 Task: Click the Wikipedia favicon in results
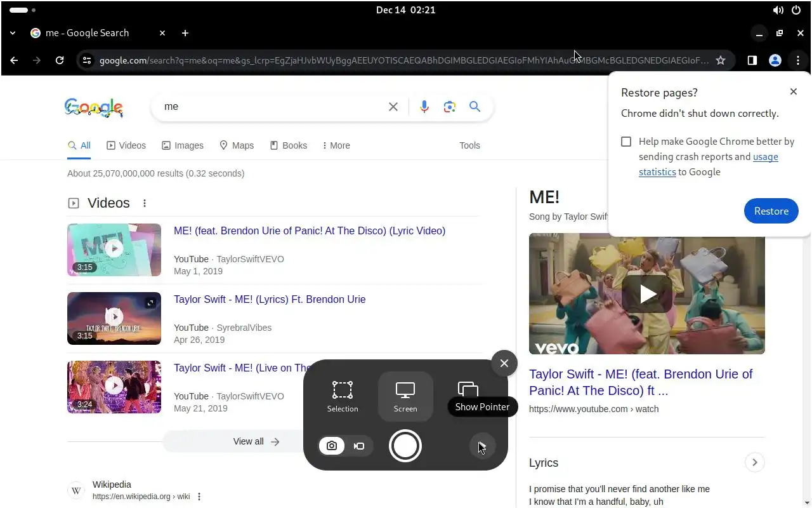(76, 490)
